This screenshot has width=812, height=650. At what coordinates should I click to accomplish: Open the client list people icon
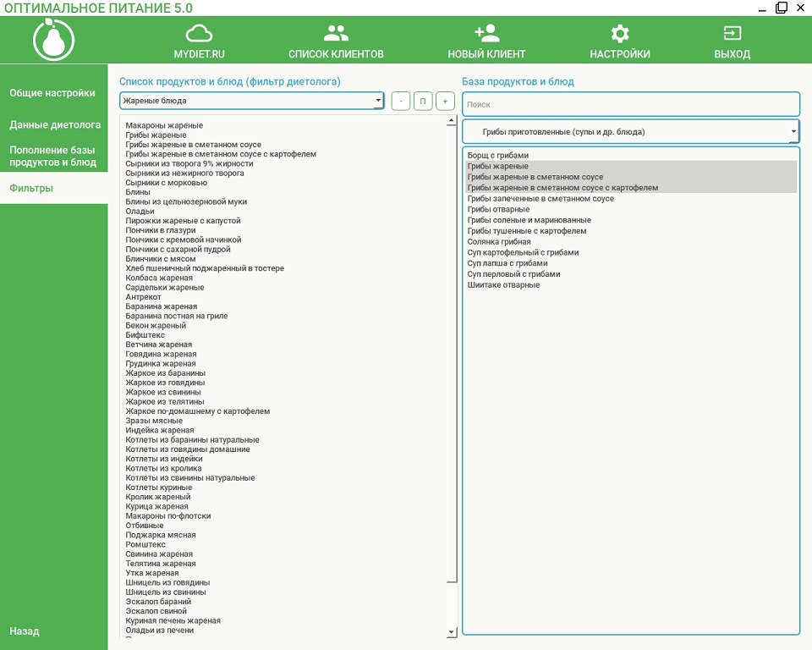tap(336, 34)
